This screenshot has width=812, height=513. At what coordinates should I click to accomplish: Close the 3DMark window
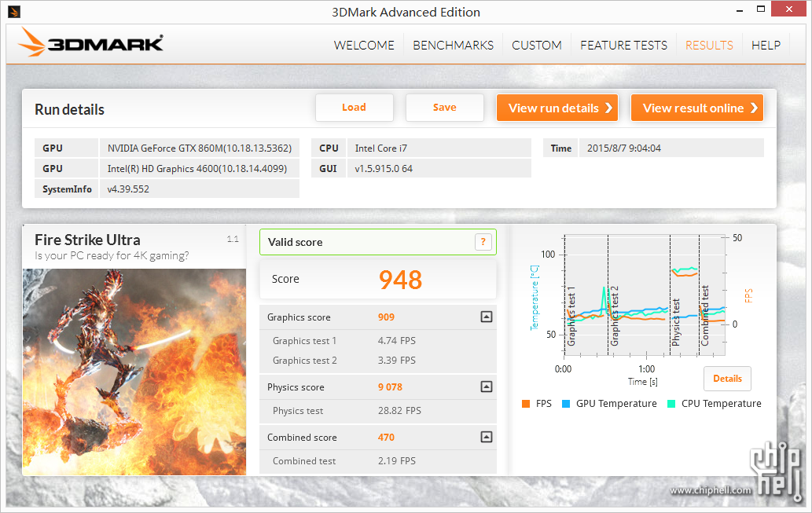(x=788, y=9)
